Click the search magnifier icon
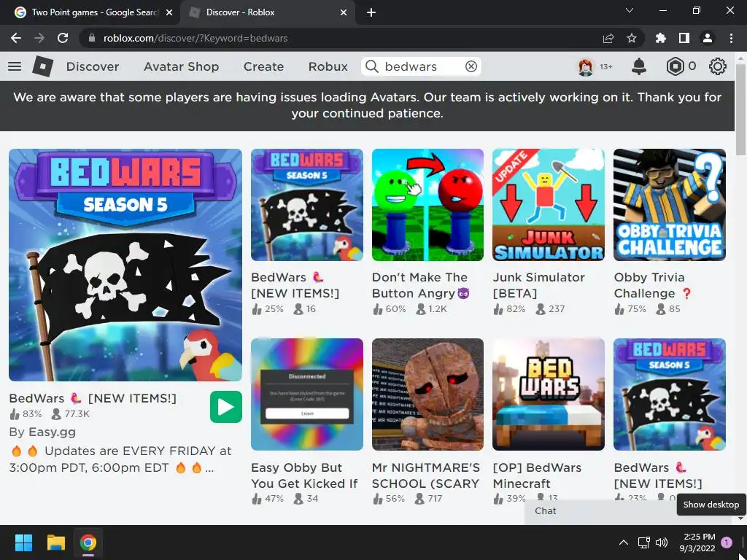 [371, 66]
